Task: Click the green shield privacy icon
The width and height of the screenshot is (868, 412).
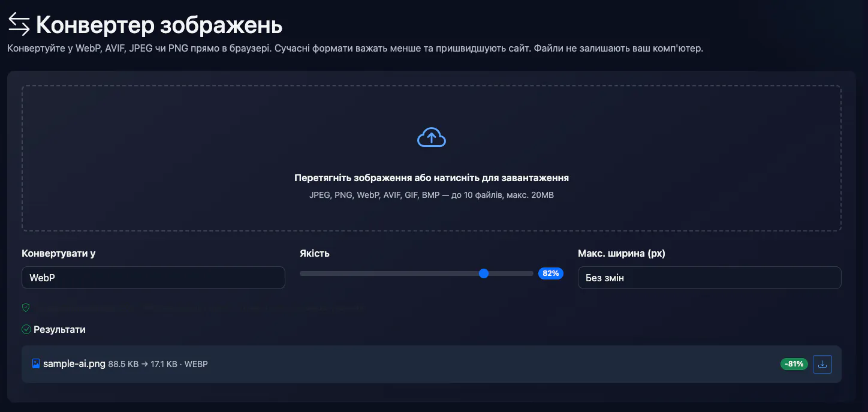Action: (26, 308)
